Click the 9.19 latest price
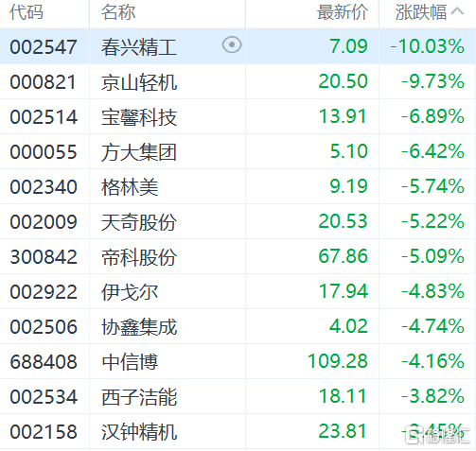The height and width of the screenshot is (451, 476). coord(348,186)
